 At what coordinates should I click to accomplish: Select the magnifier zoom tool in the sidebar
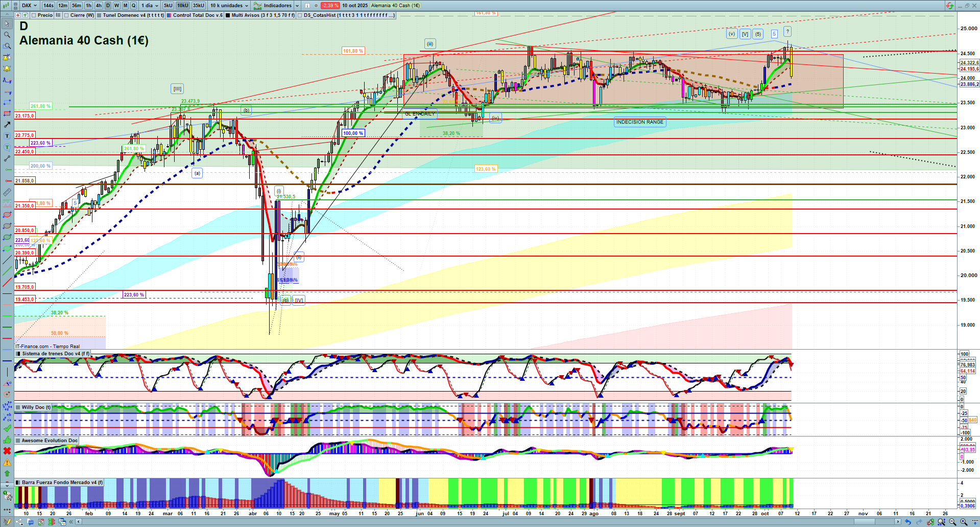(7, 35)
